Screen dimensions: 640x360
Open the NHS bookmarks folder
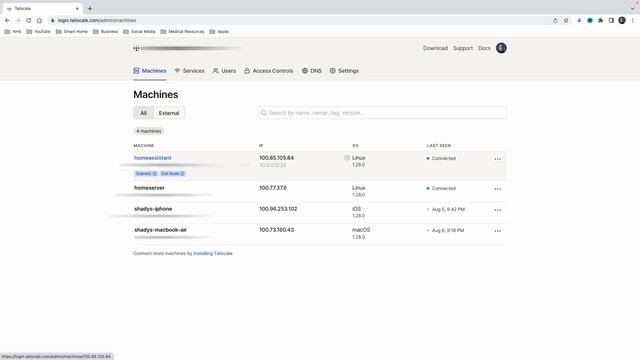click(x=13, y=31)
